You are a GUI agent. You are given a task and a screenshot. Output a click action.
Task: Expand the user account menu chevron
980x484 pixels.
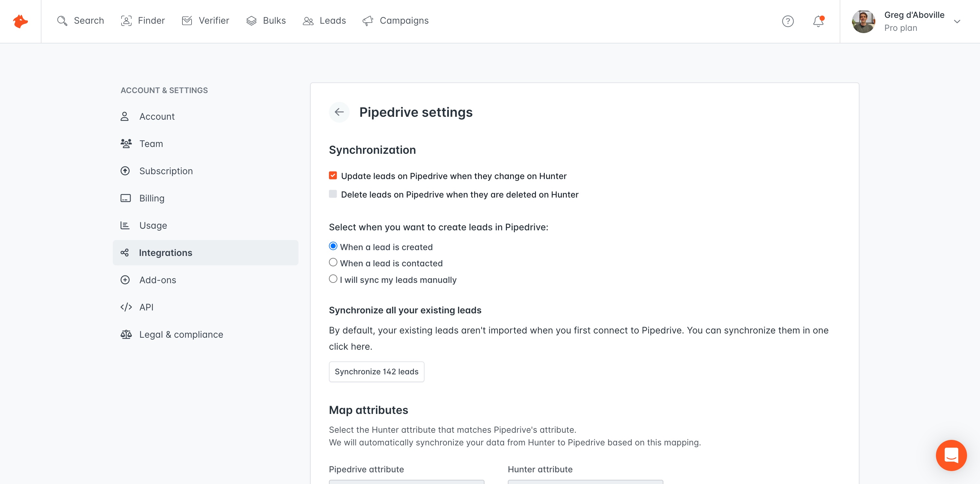click(x=957, y=21)
